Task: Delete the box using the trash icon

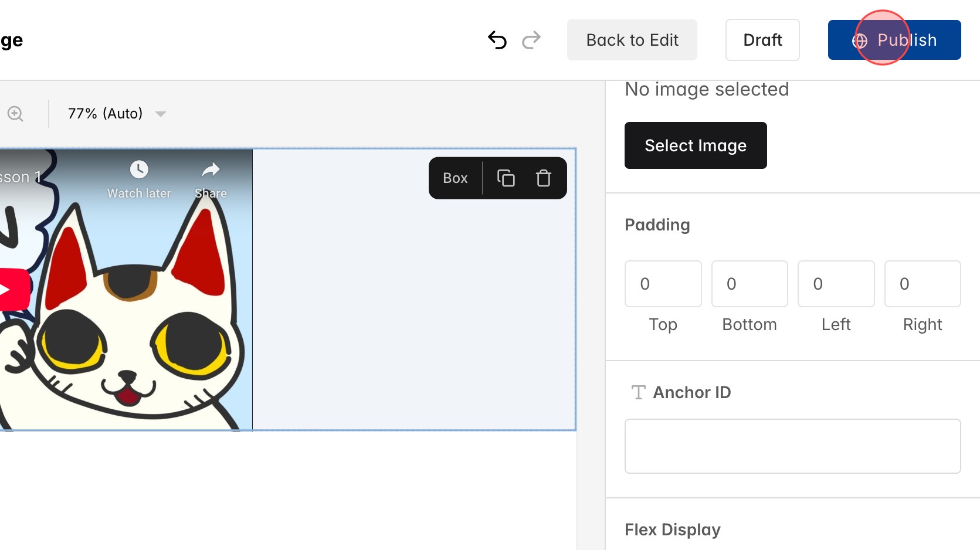Action: click(543, 178)
